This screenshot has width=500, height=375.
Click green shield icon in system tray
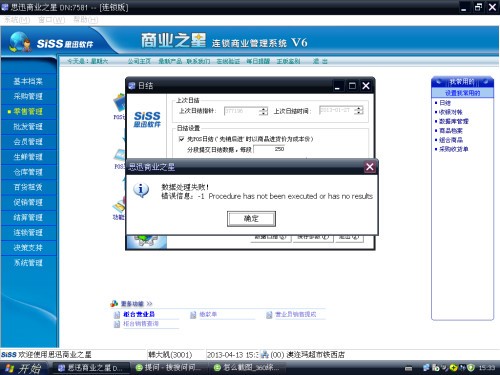pos(471,368)
